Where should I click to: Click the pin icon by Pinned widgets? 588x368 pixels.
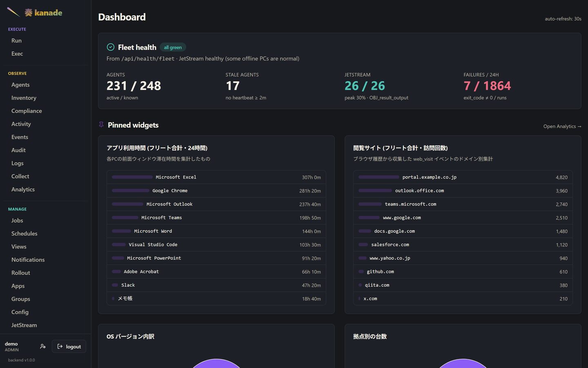pyautogui.click(x=101, y=125)
